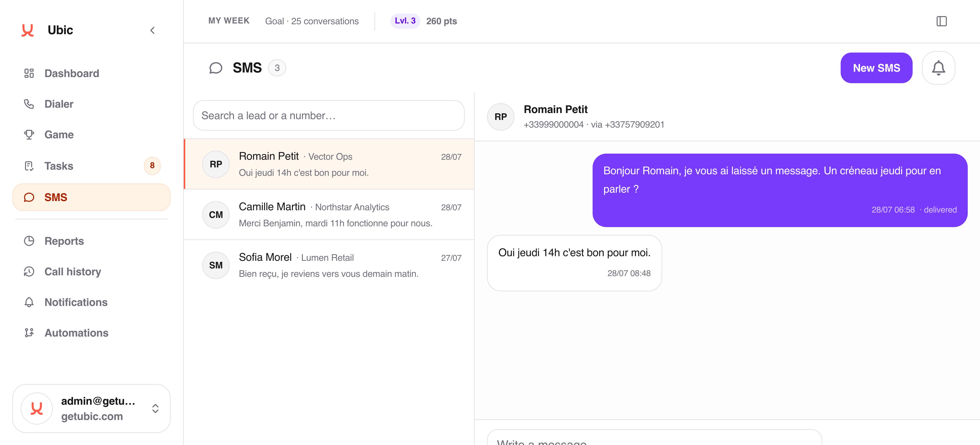Click Northstar Analytics company label
Viewport: 980px width, 445px height.
[352, 207]
